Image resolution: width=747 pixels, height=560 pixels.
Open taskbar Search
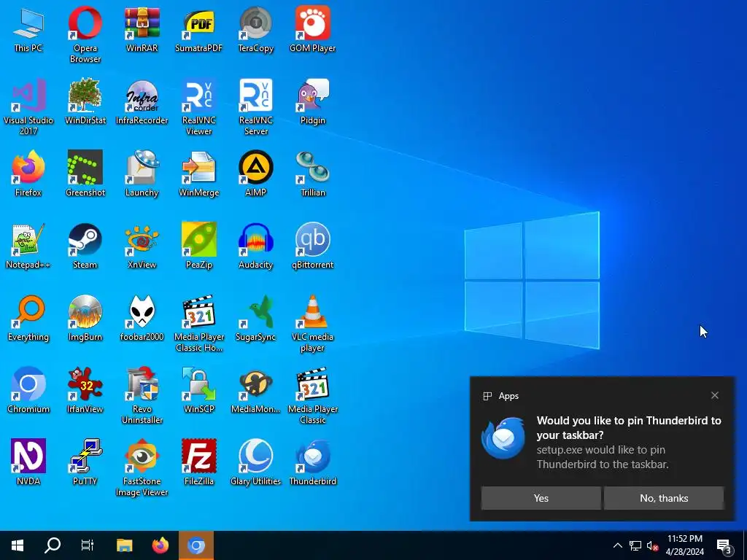pyautogui.click(x=53, y=545)
